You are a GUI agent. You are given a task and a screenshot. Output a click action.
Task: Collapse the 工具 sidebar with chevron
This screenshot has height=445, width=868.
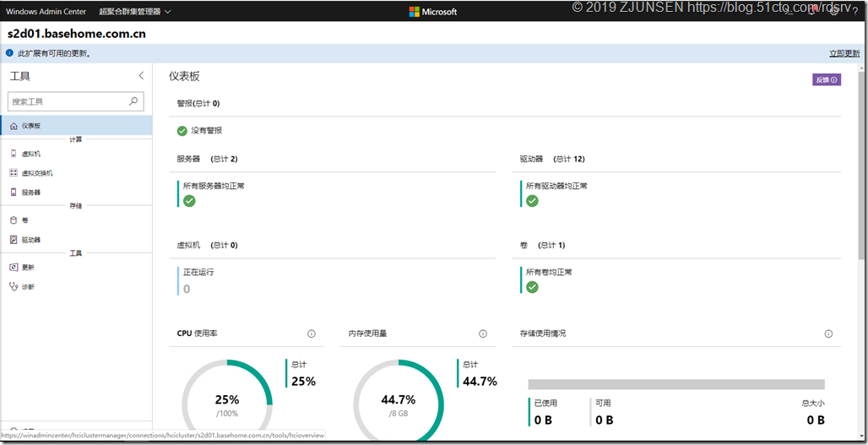[x=141, y=76]
